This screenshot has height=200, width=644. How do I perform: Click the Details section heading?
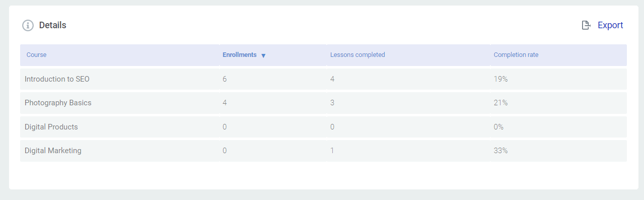pos(53,25)
